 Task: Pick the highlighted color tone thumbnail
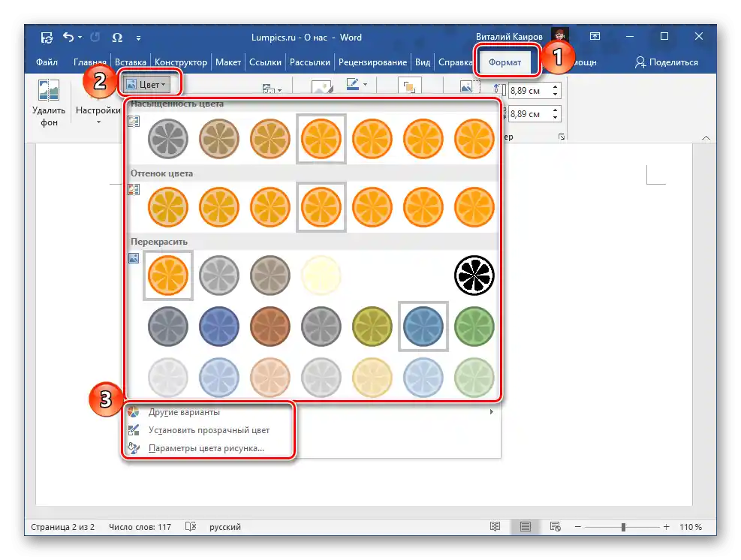point(321,207)
